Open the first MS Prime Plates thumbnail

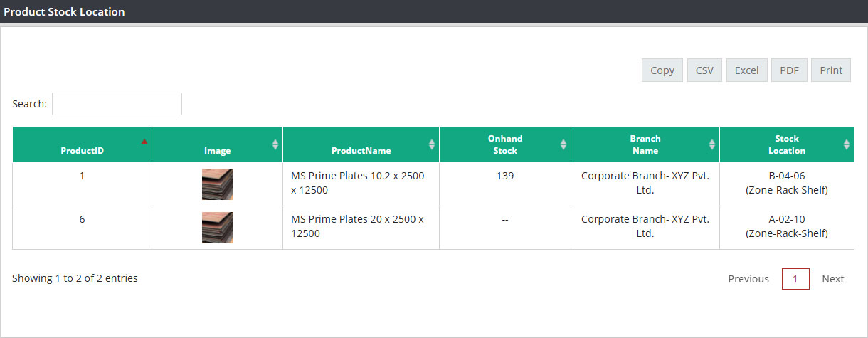[x=218, y=184]
